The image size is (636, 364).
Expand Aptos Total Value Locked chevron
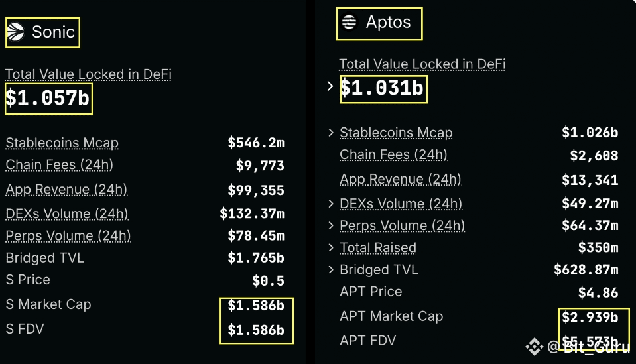click(330, 86)
